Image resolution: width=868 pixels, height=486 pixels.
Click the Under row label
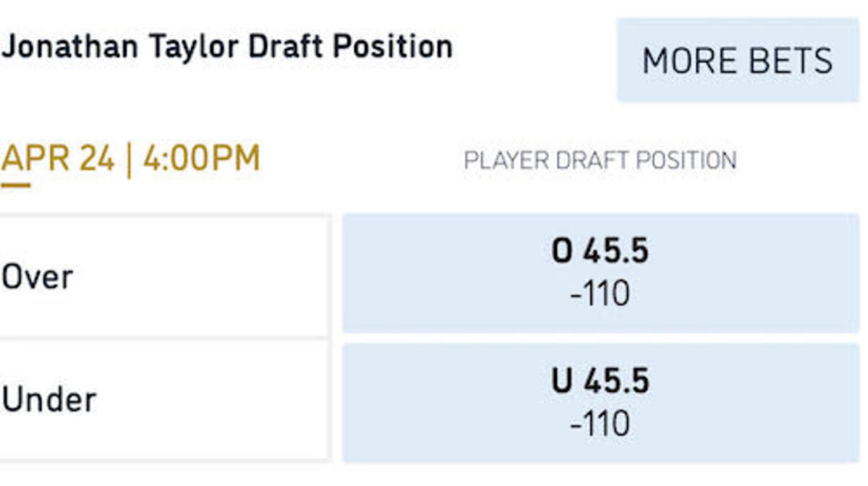48,400
